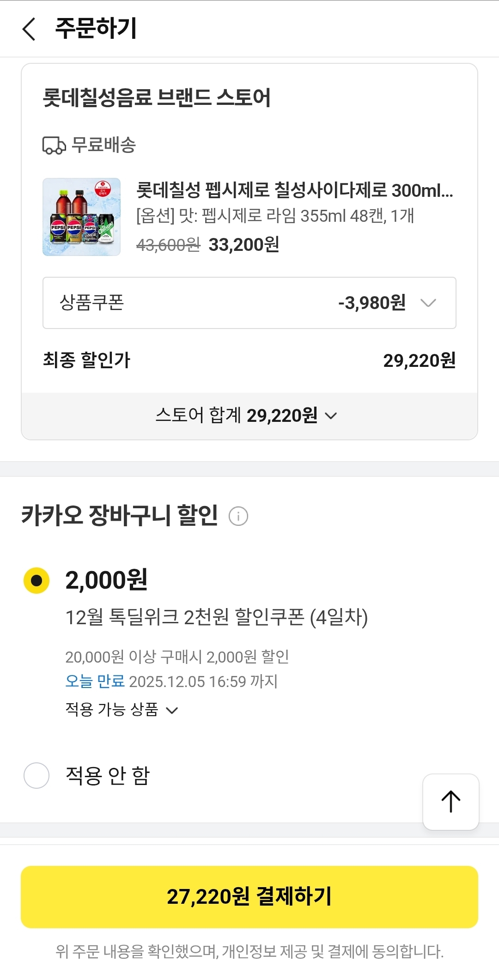This screenshot has width=499, height=980.
Task: Tap the back arrow icon
Action: tap(29, 29)
